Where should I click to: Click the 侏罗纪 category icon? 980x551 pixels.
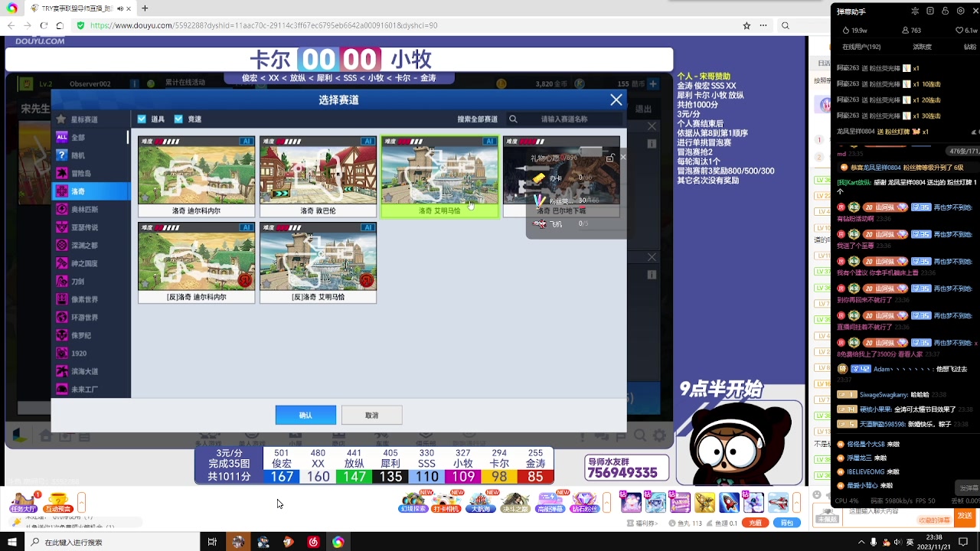pos(62,335)
